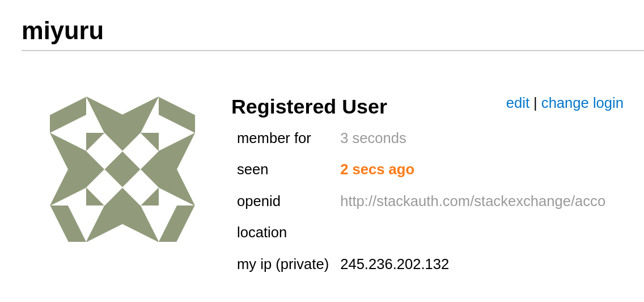Click the IP address 245.236.202.132
644x302 pixels.
395,264
